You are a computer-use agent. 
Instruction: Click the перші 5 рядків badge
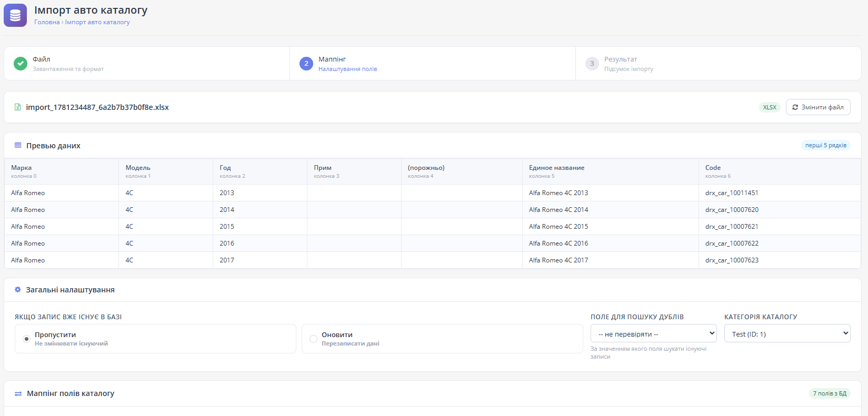pos(826,145)
